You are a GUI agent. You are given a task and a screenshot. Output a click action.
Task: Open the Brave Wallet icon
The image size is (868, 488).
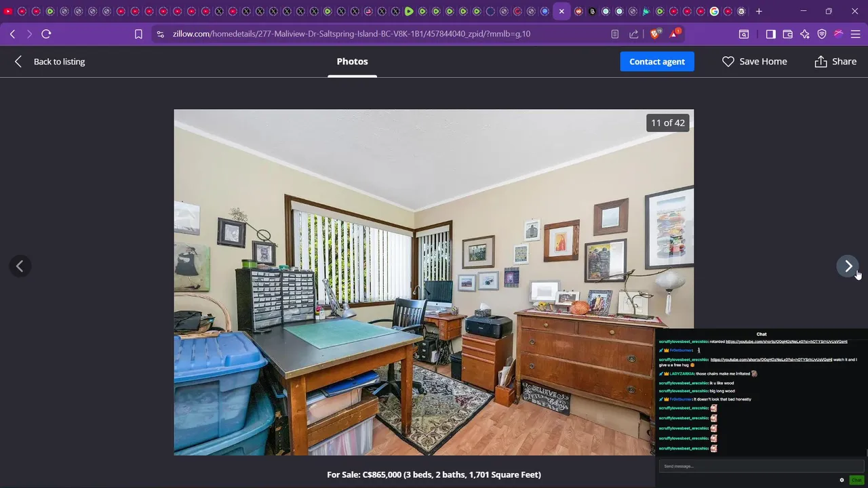tap(788, 34)
